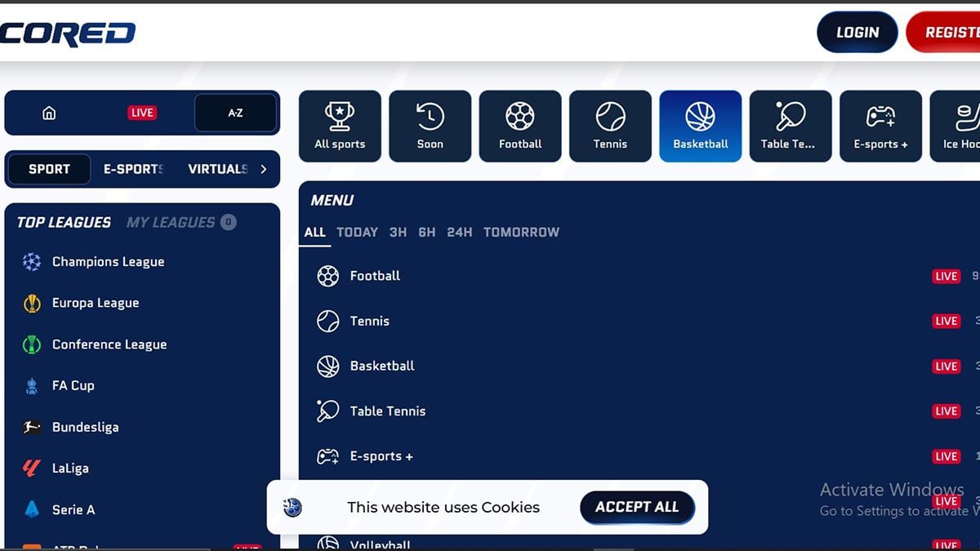
Task: Expand more categories with the chevron arrow
Action: (263, 169)
